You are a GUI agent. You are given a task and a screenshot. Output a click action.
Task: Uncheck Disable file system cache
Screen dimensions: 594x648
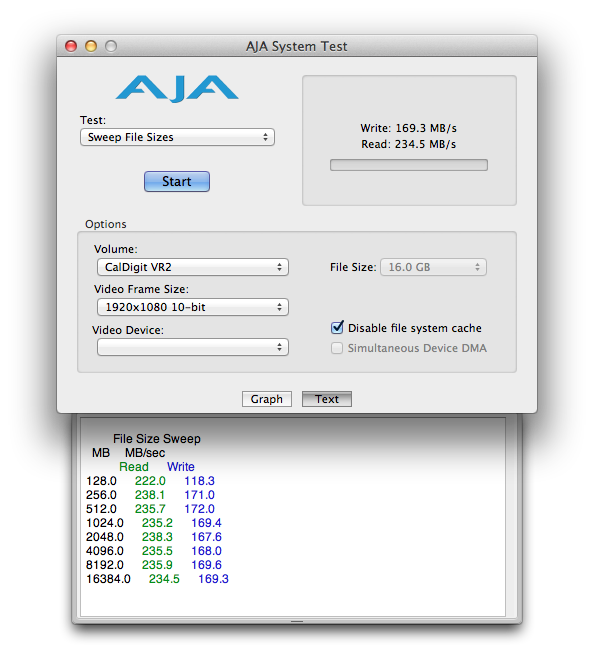point(337,328)
